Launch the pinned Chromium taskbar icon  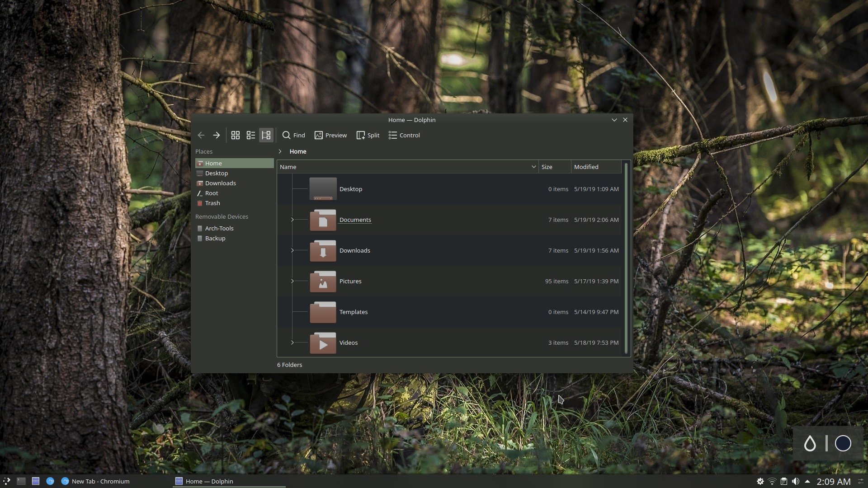tap(50, 481)
